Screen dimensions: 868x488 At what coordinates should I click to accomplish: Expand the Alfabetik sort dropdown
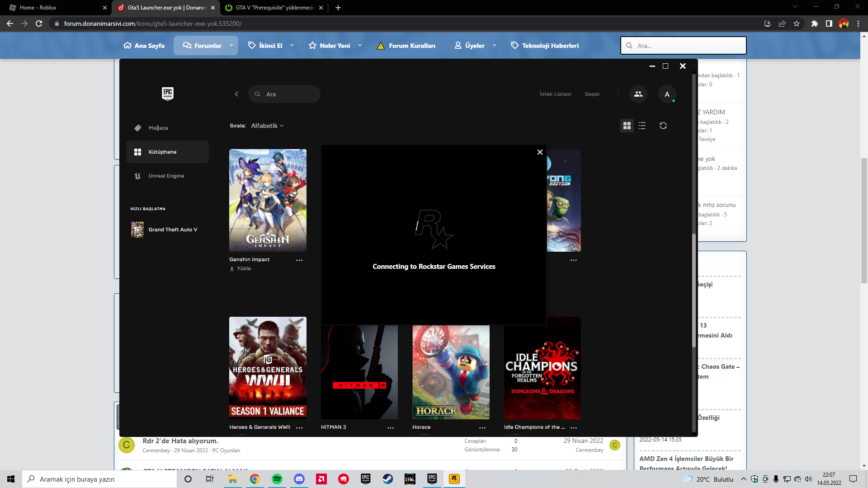pos(267,126)
